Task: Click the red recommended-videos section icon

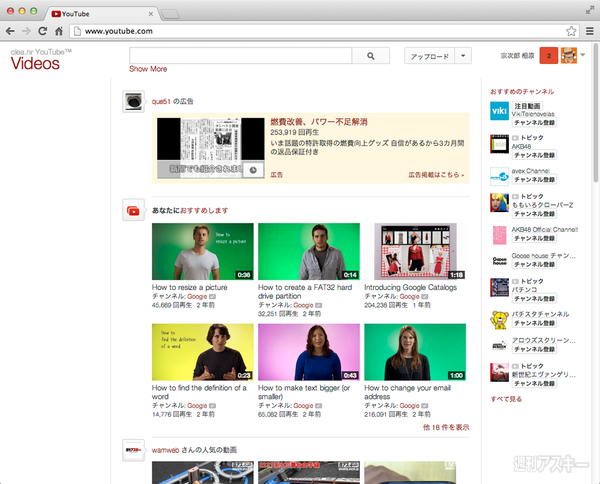Action: 134,210
